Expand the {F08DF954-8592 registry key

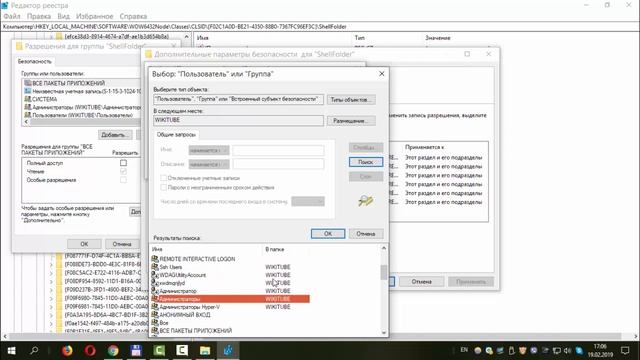[x=51, y=281]
